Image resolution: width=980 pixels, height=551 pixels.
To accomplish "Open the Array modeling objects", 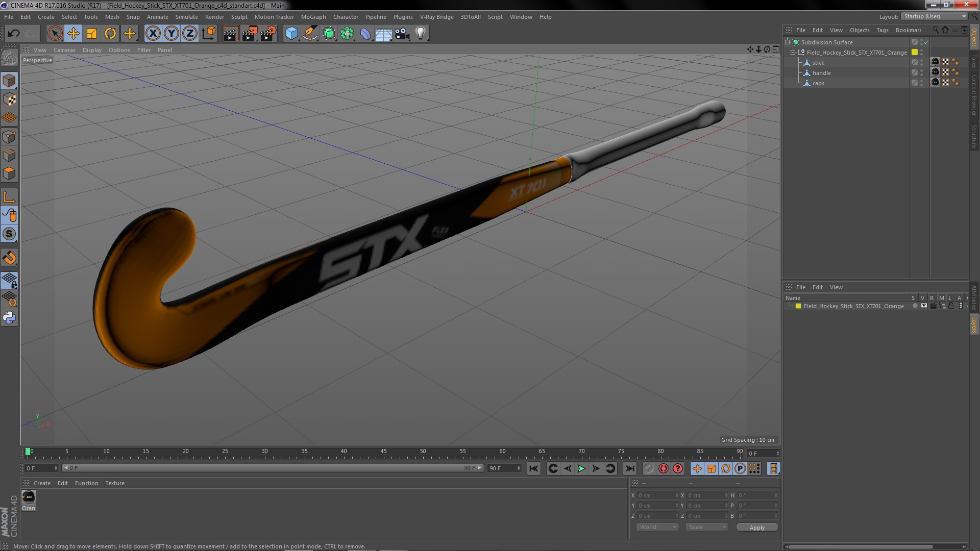I will 347,34.
